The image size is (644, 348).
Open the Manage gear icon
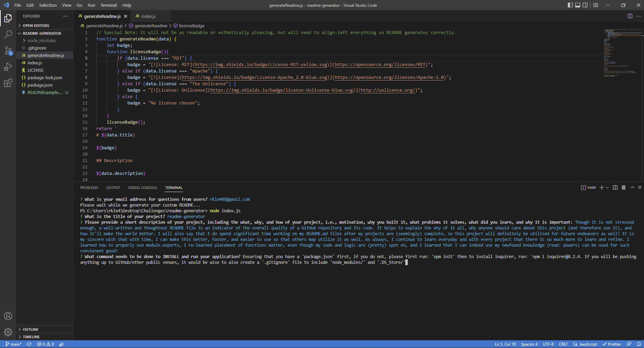(x=8, y=332)
